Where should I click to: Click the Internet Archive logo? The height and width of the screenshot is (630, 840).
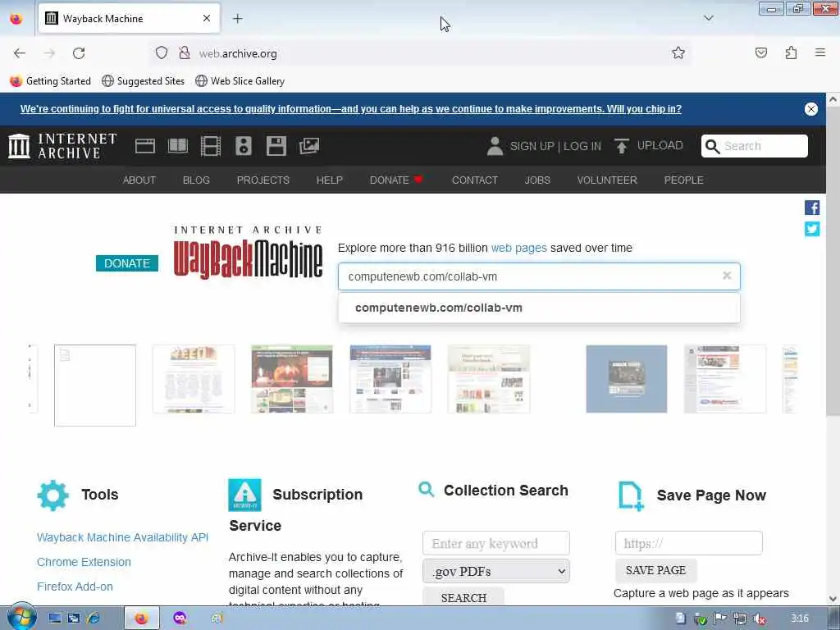click(62, 146)
